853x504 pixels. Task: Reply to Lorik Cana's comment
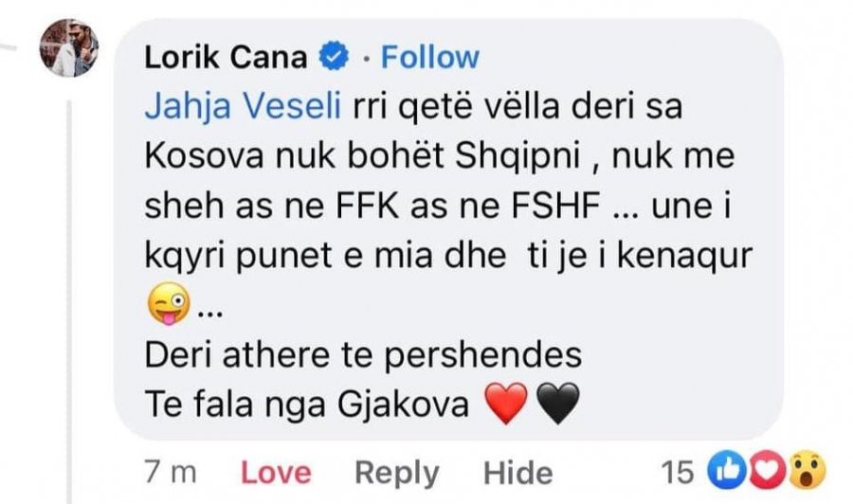[396, 473]
